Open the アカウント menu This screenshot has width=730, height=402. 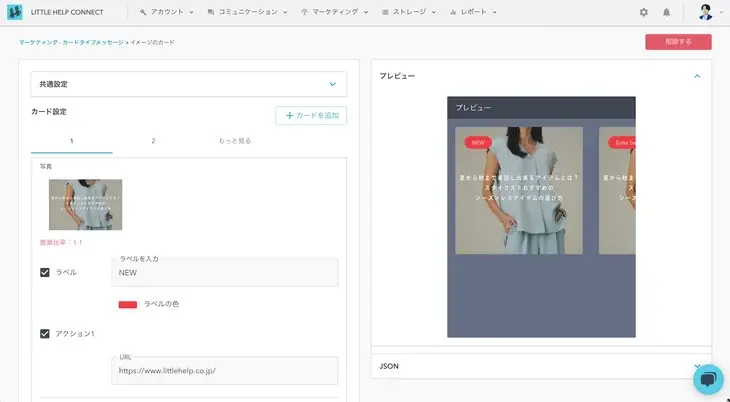[x=164, y=12]
